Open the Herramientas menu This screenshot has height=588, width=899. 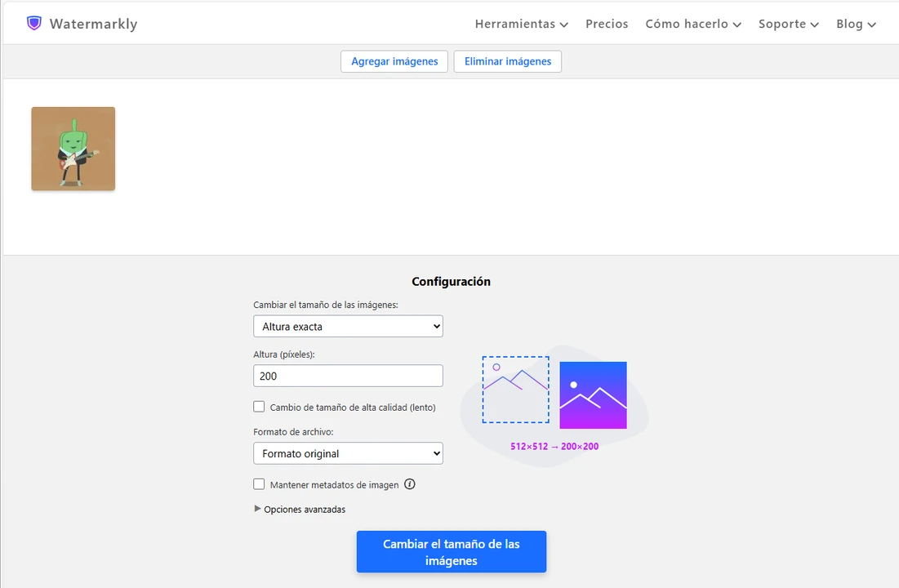[515, 24]
